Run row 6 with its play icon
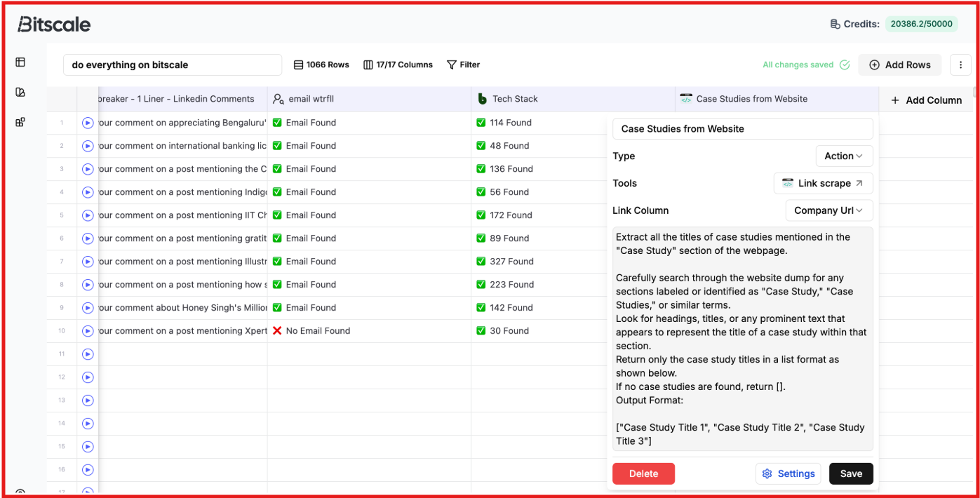This screenshot has width=980, height=498. pos(88,238)
